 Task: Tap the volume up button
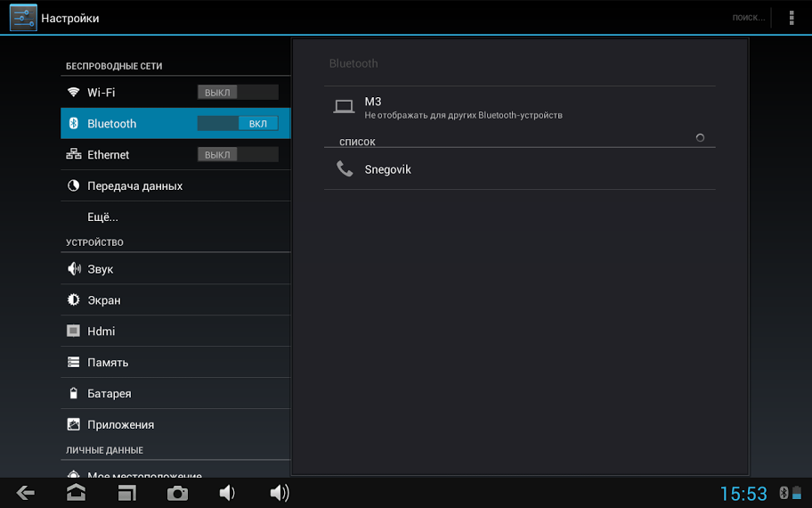click(x=280, y=493)
